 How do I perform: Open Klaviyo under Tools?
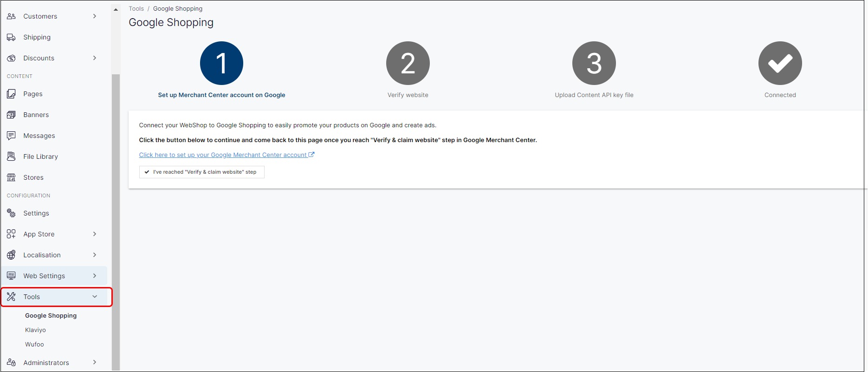pos(35,330)
